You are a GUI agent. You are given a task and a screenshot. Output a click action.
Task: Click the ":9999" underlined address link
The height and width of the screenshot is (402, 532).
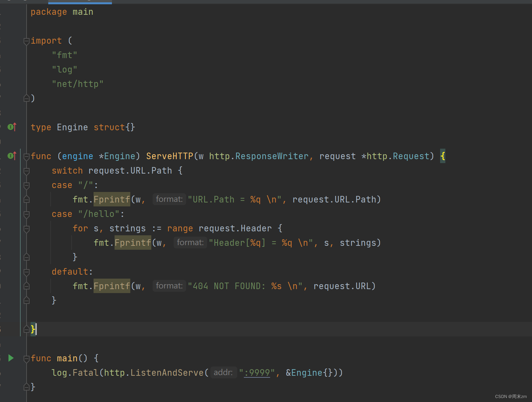pyautogui.click(x=257, y=372)
